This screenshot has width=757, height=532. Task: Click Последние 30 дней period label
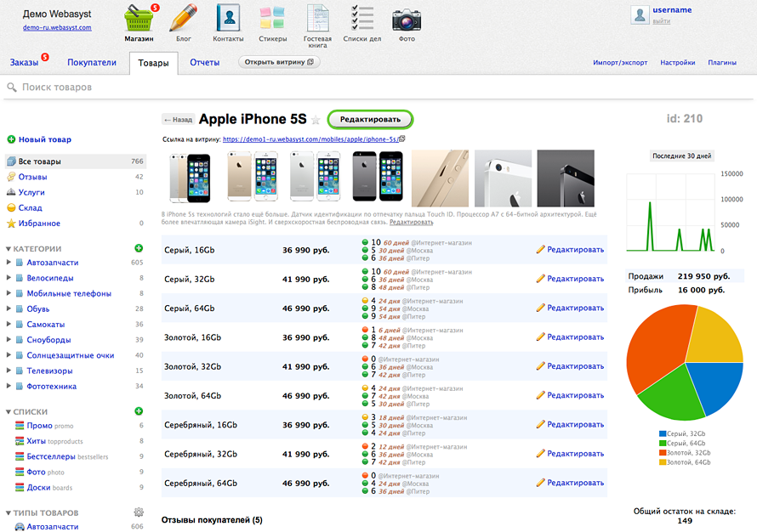[681, 156]
